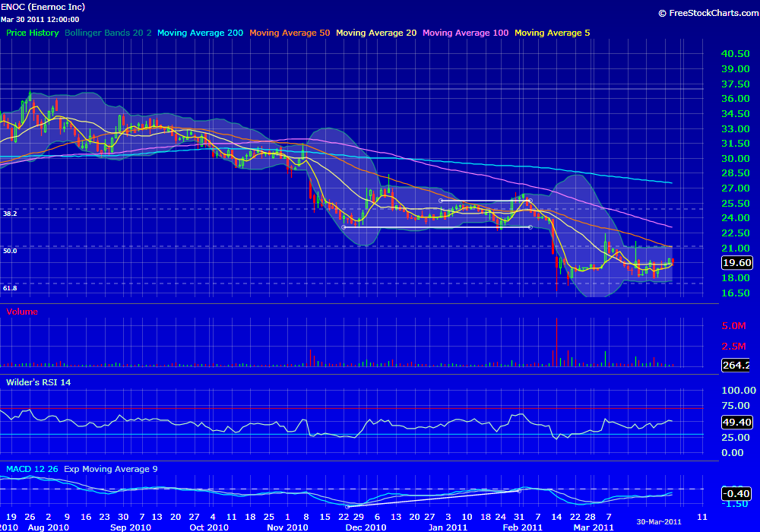Click the Moving Average 200 legend
Image resolution: width=760 pixels, height=532 pixels.
[x=200, y=33]
